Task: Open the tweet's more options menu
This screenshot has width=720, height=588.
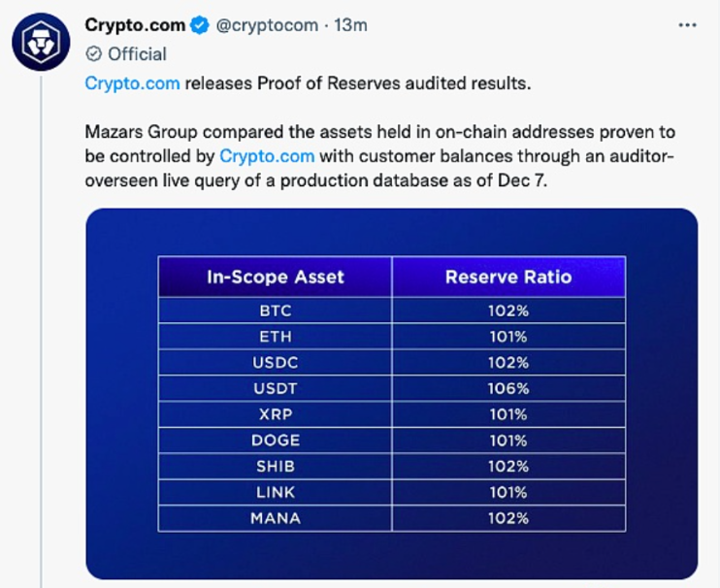Action: [x=687, y=25]
